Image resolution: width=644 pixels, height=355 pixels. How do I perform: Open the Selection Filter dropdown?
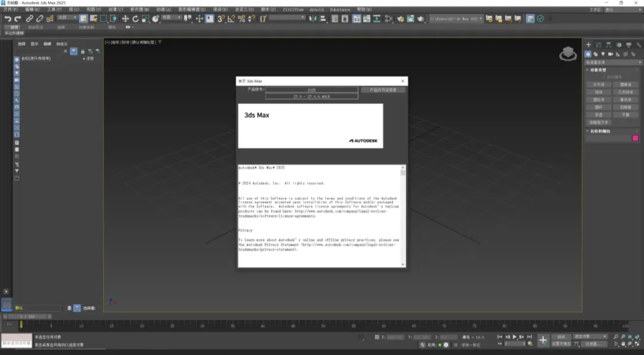[x=67, y=18]
